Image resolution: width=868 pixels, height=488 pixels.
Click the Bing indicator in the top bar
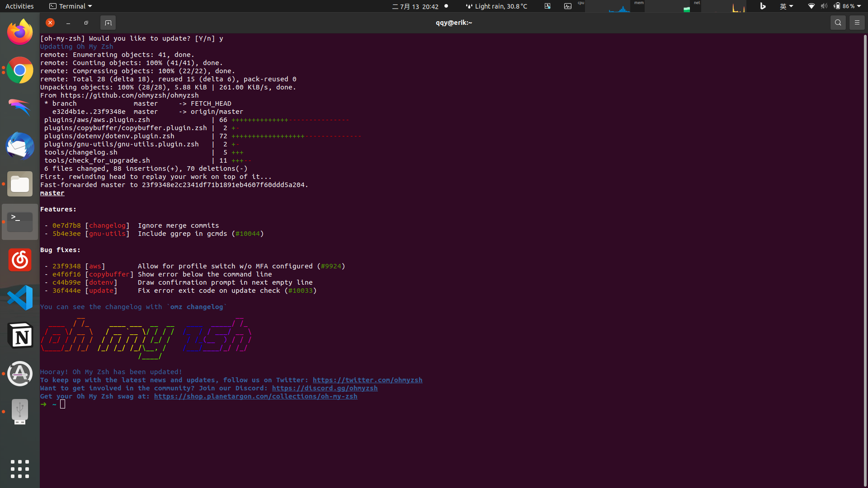pyautogui.click(x=763, y=6)
